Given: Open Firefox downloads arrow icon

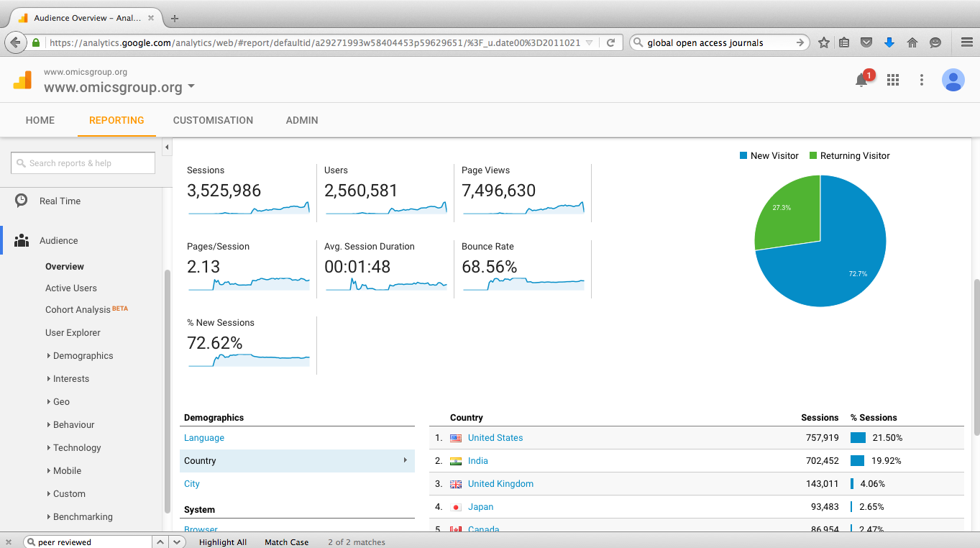Looking at the screenshot, I should point(889,42).
